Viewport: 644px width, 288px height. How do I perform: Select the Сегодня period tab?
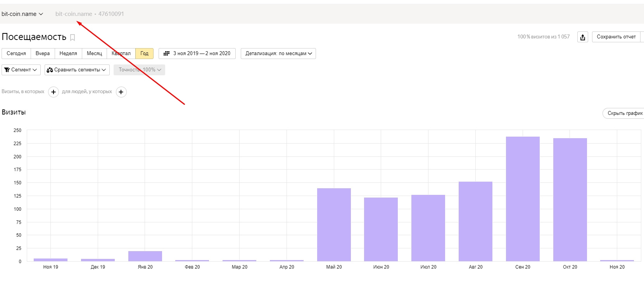(x=16, y=54)
